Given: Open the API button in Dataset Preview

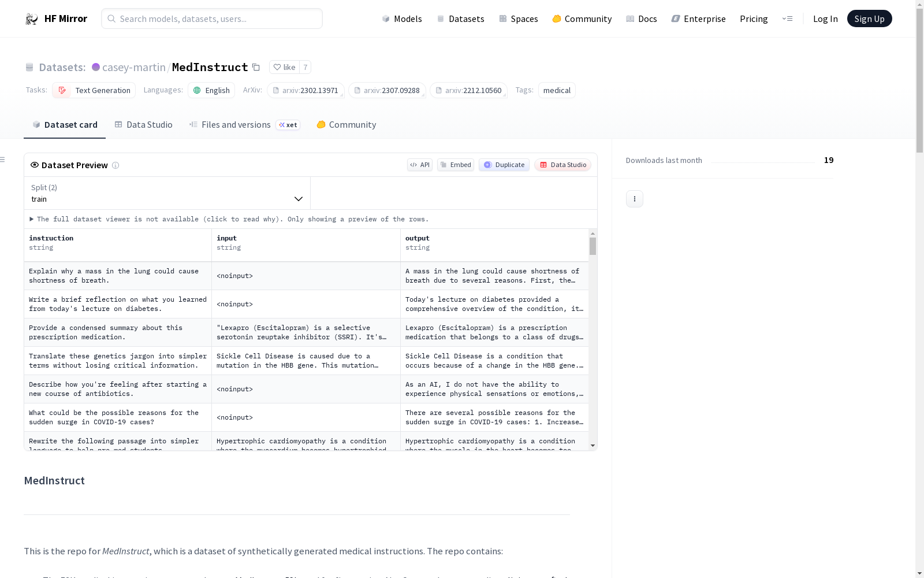Looking at the screenshot, I should 420,165.
